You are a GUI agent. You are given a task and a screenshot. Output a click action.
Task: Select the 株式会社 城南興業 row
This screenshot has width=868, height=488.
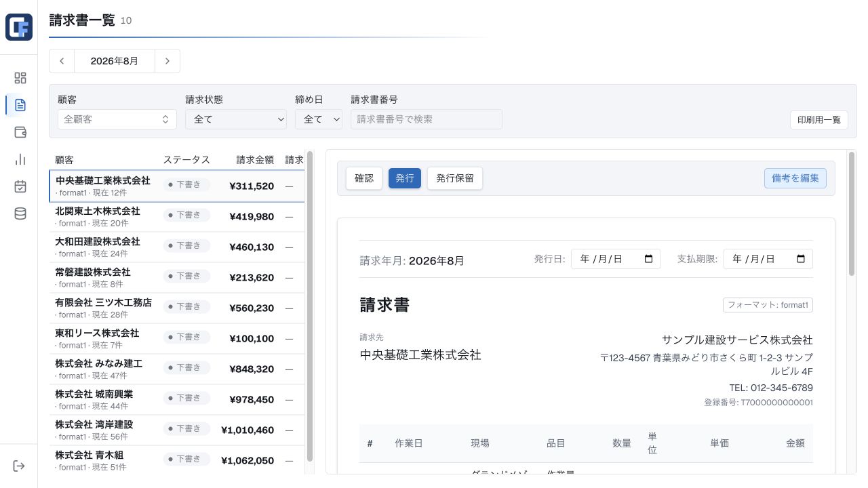177,400
